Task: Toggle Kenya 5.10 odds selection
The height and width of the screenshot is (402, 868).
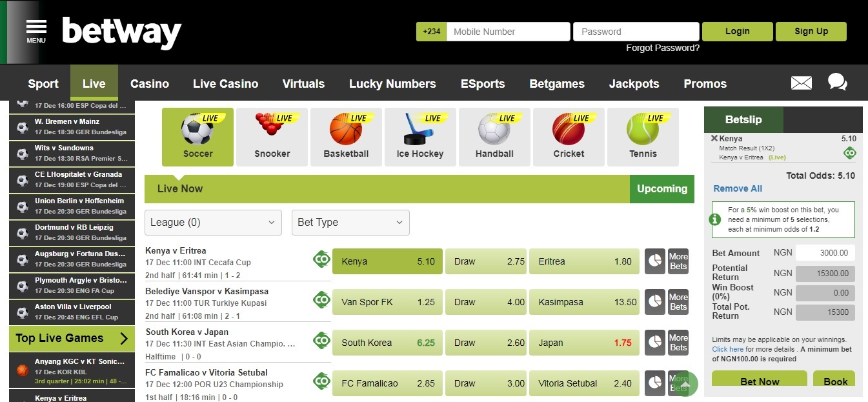Action: coord(387,261)
